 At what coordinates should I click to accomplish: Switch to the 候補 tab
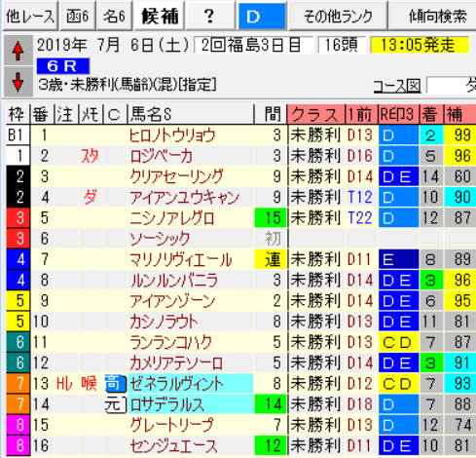coord(160,16)
